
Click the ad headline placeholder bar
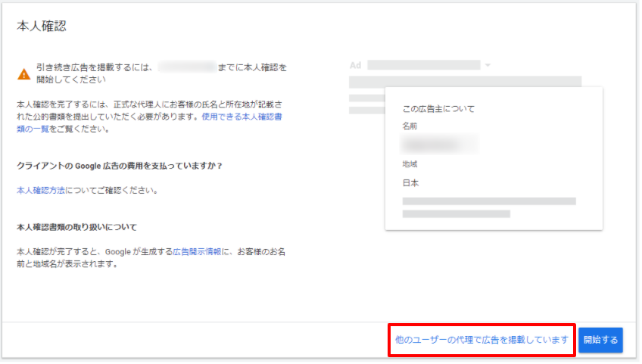click(465, 81)
